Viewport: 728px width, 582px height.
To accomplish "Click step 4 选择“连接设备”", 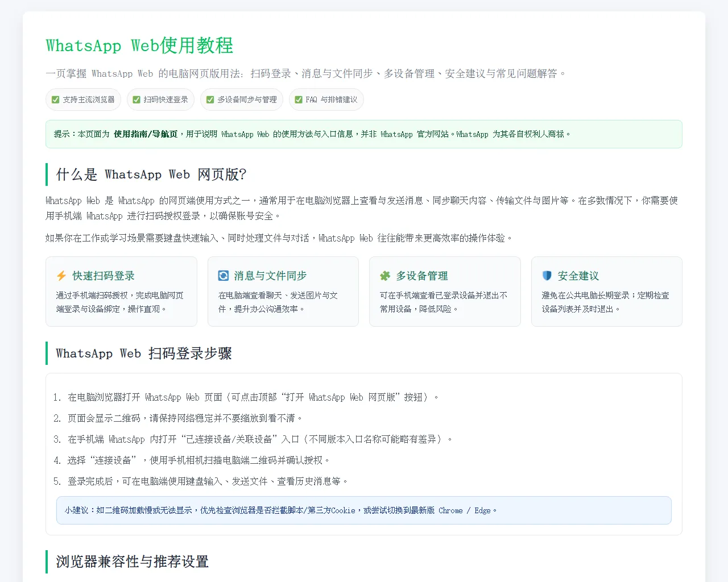I will click(198, 460).
